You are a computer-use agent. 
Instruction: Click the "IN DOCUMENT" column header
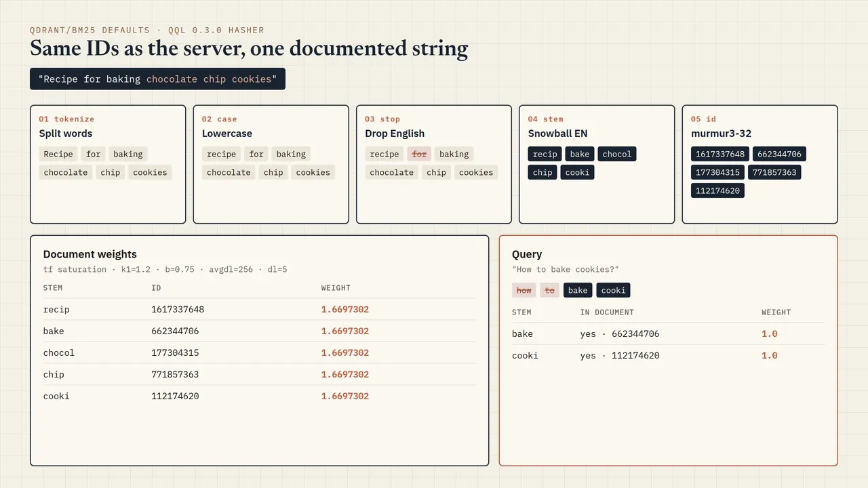click(607, 312)
